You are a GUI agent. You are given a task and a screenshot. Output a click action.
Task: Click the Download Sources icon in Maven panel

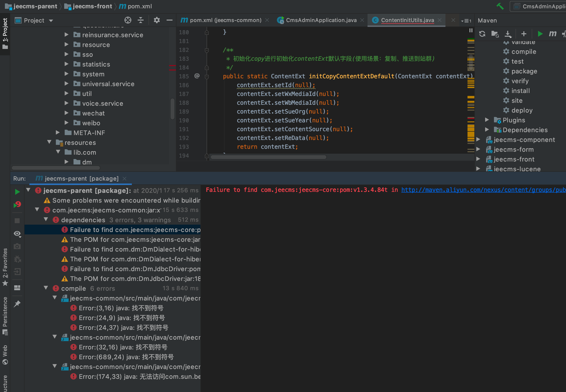point(508,34)
